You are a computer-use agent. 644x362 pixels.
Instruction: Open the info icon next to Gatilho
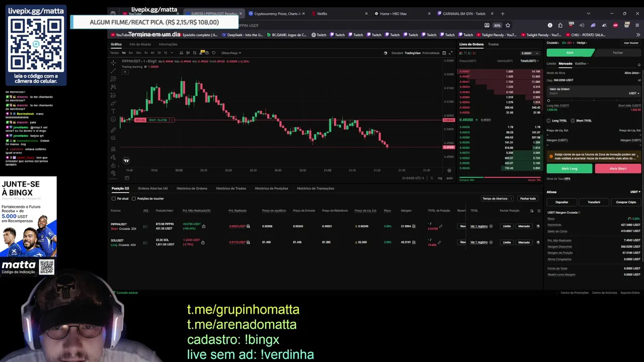639,65
